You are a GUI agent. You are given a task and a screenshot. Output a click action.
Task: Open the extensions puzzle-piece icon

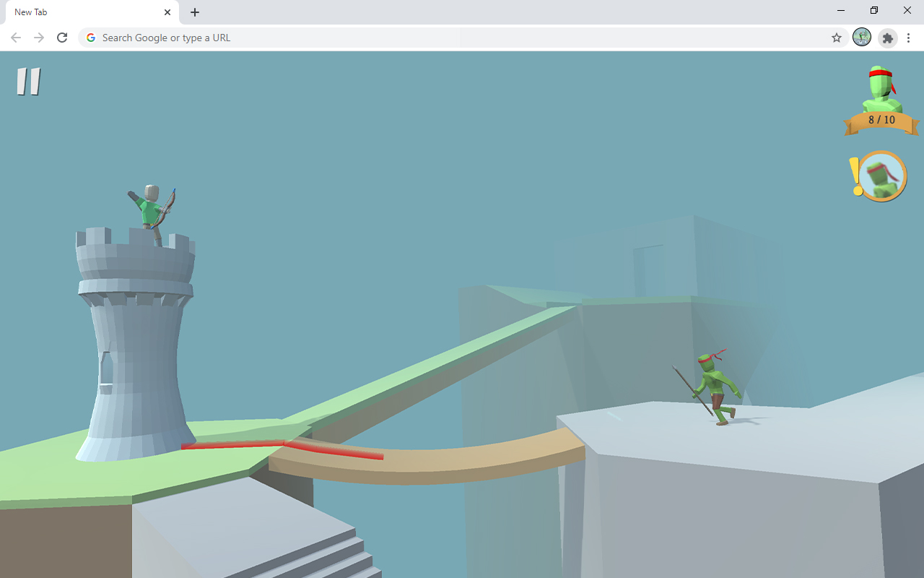[887, 38]
